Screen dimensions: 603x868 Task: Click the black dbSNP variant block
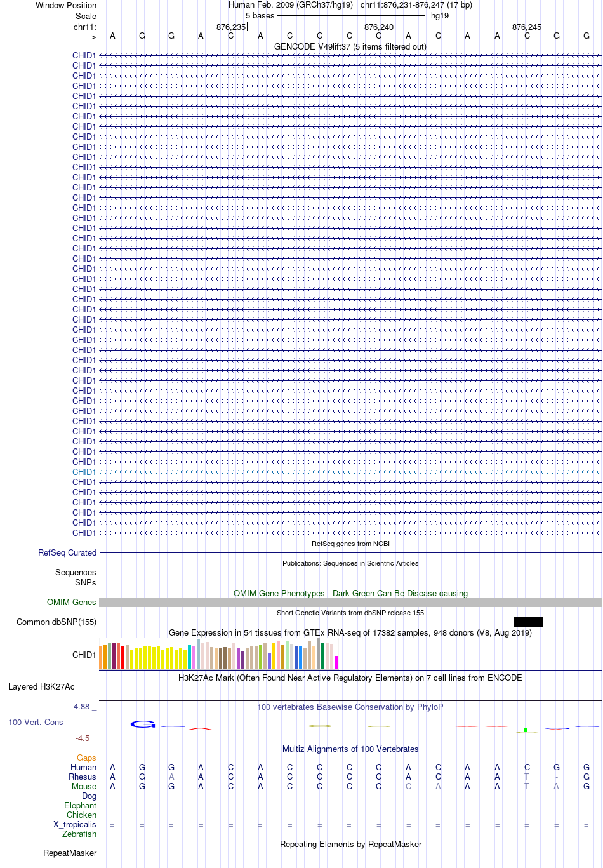pyautogui.click(x=528, y=622)
